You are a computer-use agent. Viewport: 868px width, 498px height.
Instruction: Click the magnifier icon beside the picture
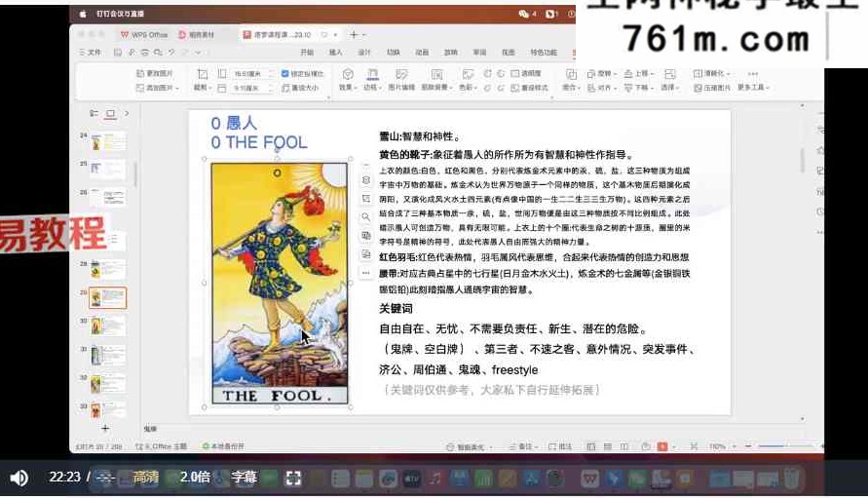366,217
